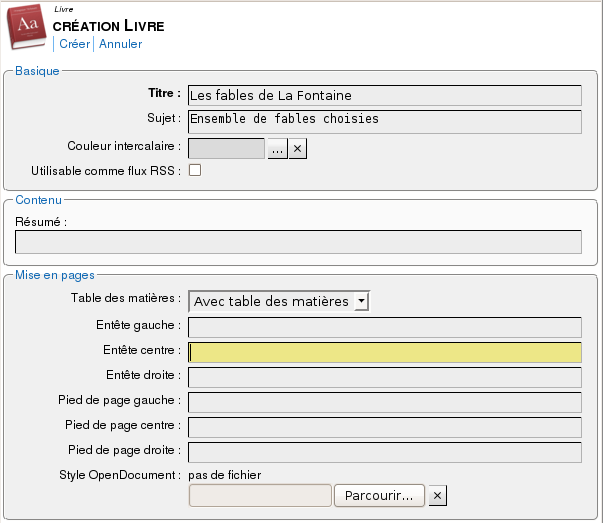The image size is (603, 523).
Task: Open the Table des matières dropdown
Action: point(279,301)
